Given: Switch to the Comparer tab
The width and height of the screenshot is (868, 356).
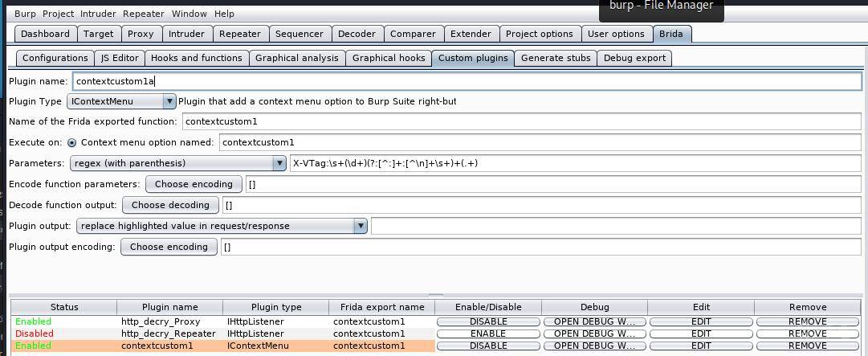Looking at the screenshot, I should point(413,34).
